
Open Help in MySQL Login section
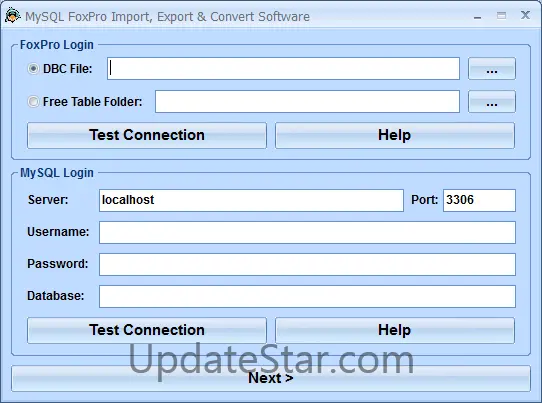(395, 330)
